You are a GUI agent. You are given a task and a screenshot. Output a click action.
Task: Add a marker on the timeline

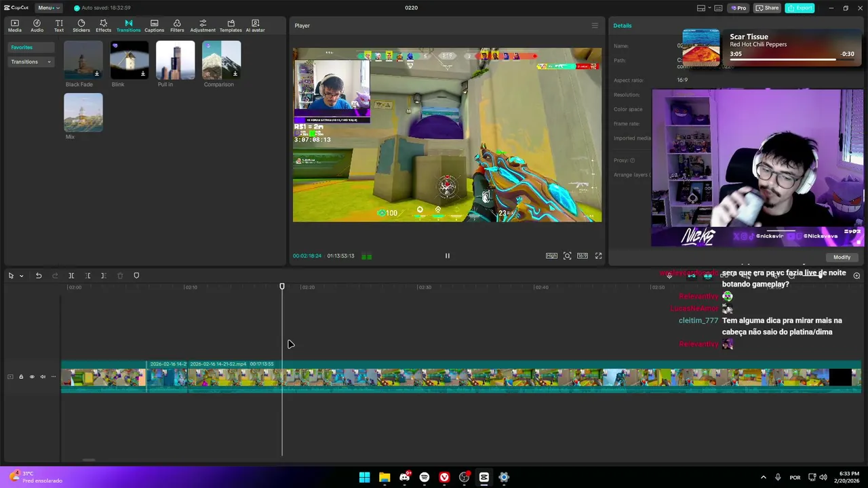[x=136, y=275]
